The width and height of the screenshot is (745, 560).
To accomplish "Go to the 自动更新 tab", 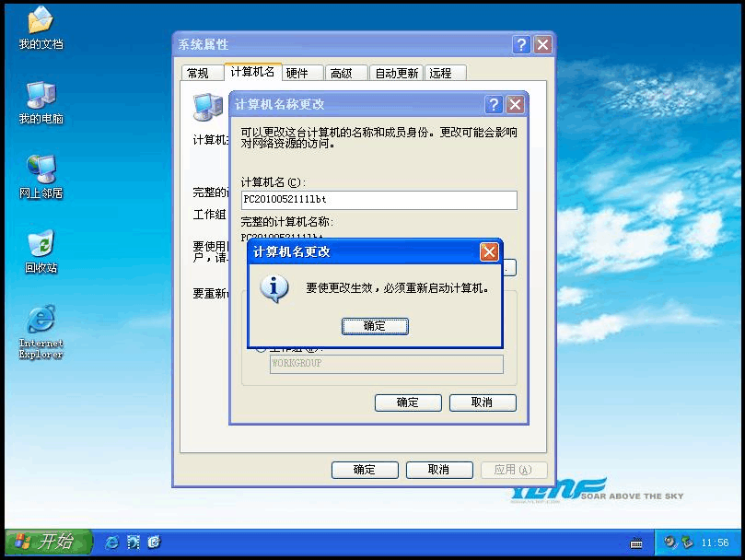I will [396, 74].
